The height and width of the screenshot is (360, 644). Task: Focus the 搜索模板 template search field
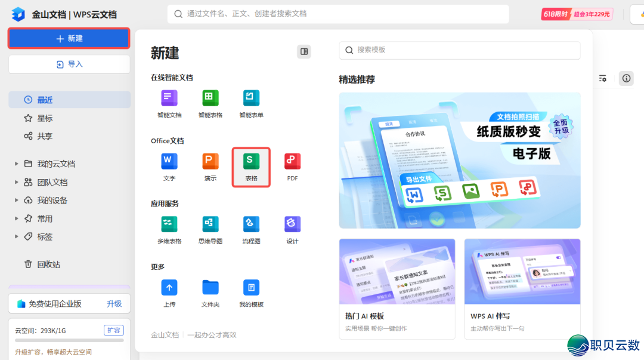click(460, 50)
